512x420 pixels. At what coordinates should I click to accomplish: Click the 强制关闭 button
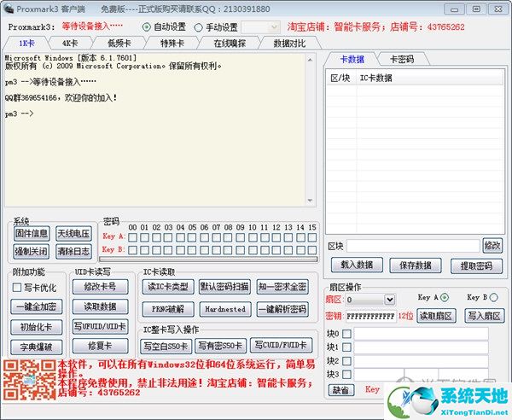32,251
